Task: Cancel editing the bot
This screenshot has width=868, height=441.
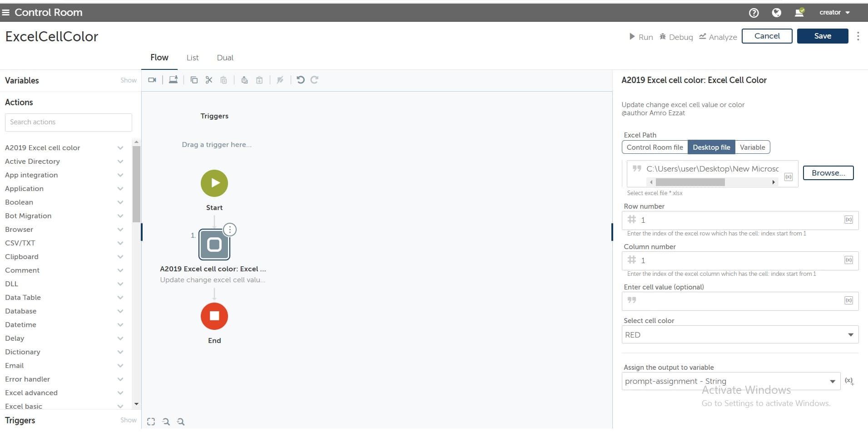Action: tap(767, 36)
